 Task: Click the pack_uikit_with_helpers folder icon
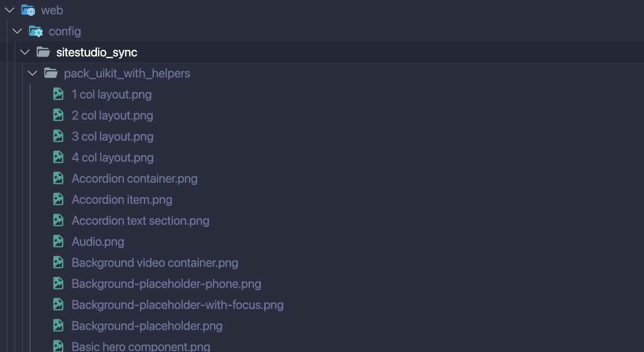tap(51, 73)
